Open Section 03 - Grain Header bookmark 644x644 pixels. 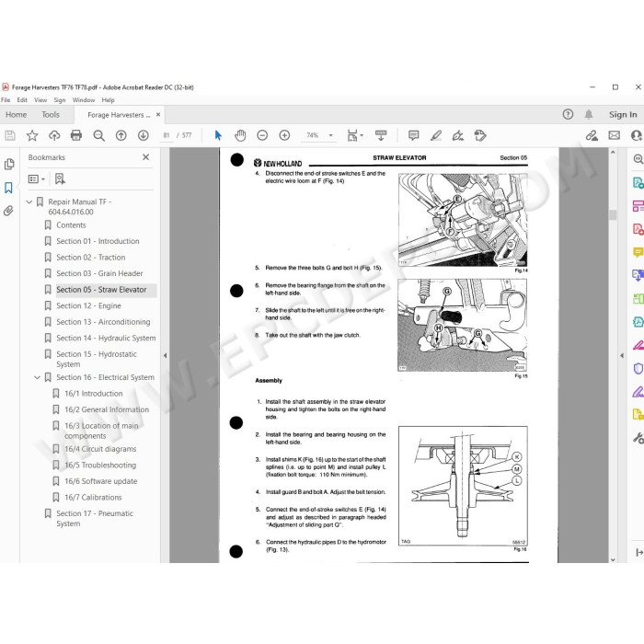click(x=99, y=273)
